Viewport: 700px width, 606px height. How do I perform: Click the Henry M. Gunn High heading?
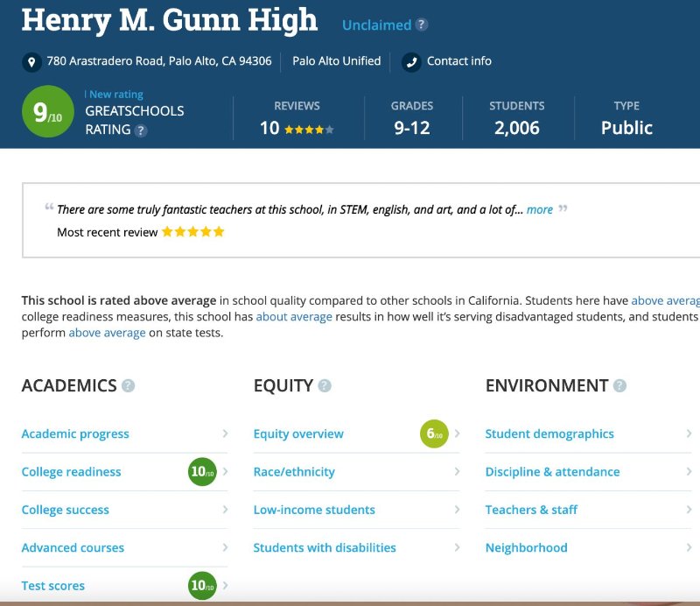pos(170,20)
